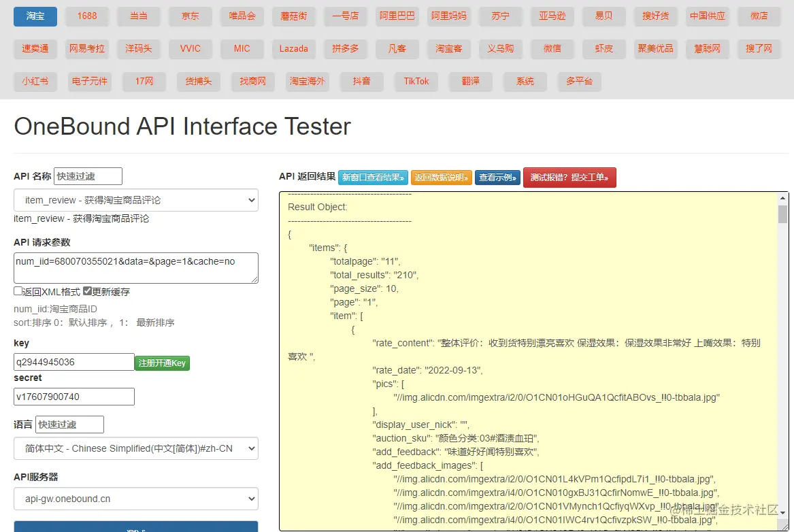Select the 网易考拉 platform tab
The width and height of the screenshot is (794, 532).
click(87, 48)
